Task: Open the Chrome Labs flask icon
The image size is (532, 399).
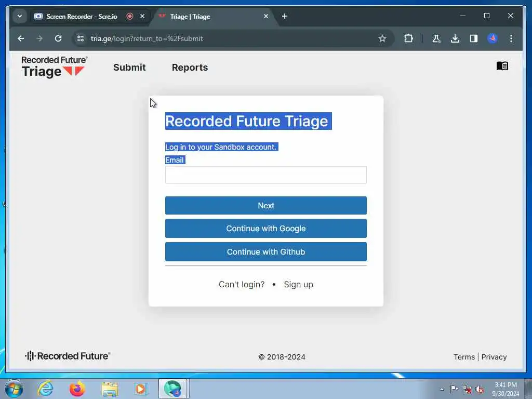Action: coord(436,38)
